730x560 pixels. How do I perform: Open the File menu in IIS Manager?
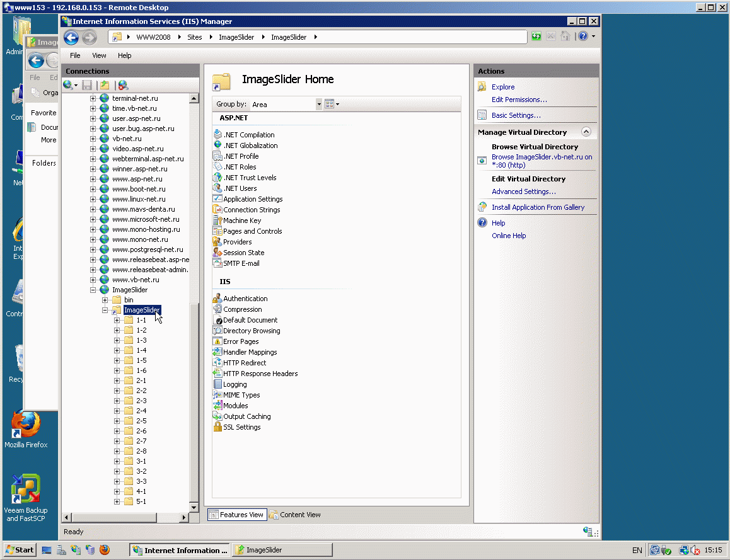[75, 55]
